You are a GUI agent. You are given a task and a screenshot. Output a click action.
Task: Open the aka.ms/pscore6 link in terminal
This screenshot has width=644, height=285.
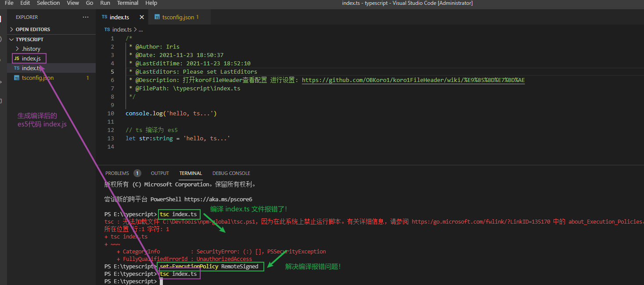coord(218,199)
